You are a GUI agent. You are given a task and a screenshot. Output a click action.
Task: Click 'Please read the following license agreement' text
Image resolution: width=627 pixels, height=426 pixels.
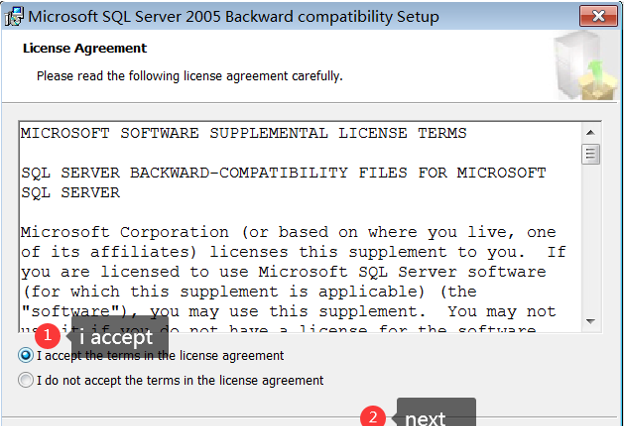click(x=190, y=76)
